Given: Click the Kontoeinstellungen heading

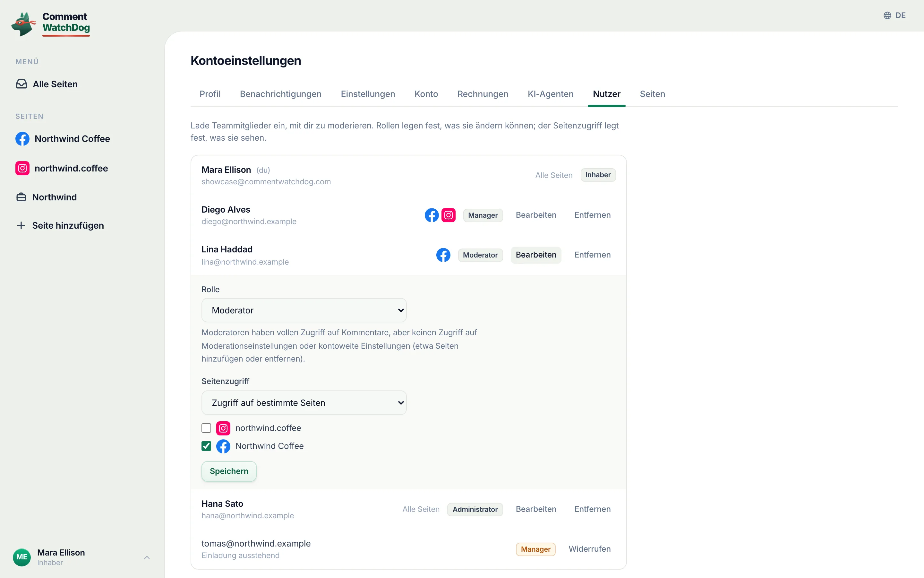Looking at the screenshot, I should click(245, 61).
